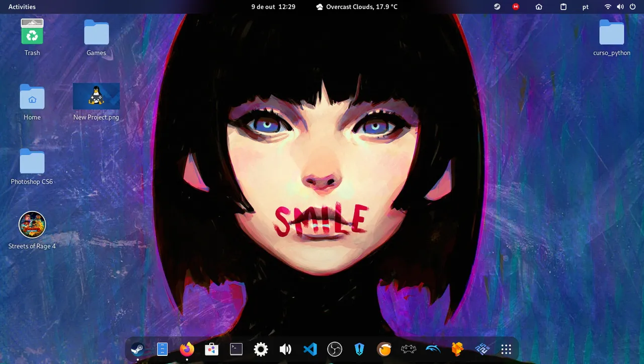Select the Trash desktop icon
Screen dimensions: 644x364
click(x=32, y=37)
